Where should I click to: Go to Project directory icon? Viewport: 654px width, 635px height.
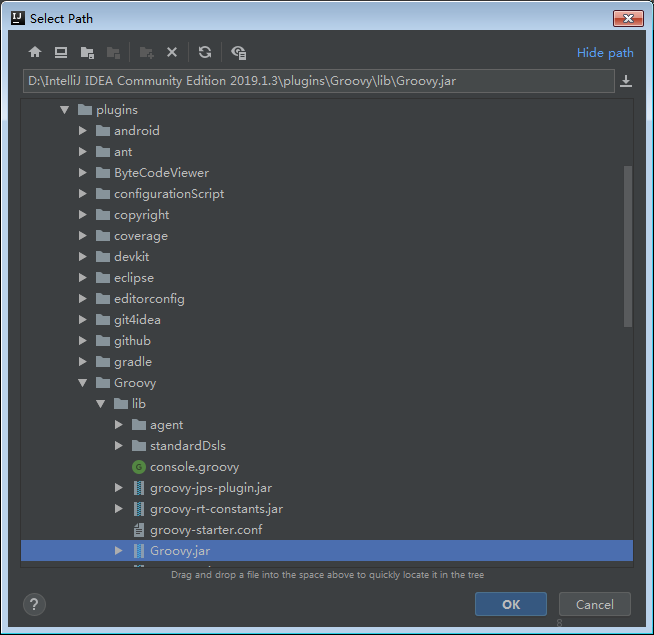[87, 53]
